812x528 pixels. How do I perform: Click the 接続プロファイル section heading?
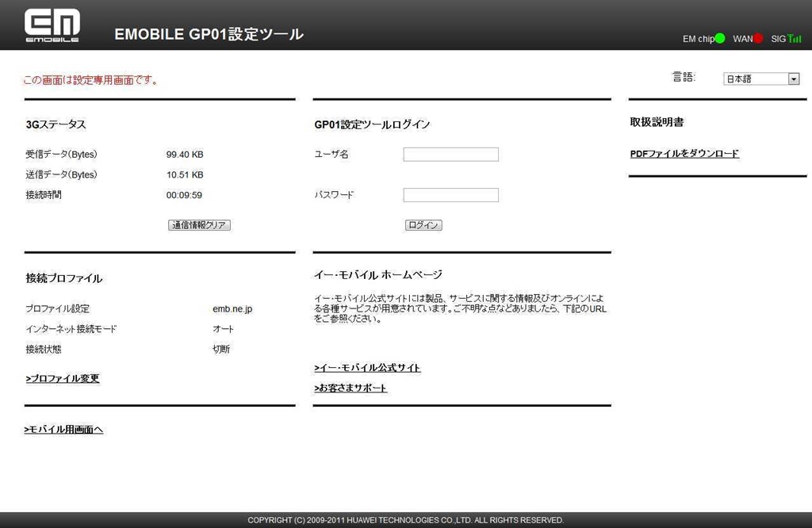click(64, 278)
